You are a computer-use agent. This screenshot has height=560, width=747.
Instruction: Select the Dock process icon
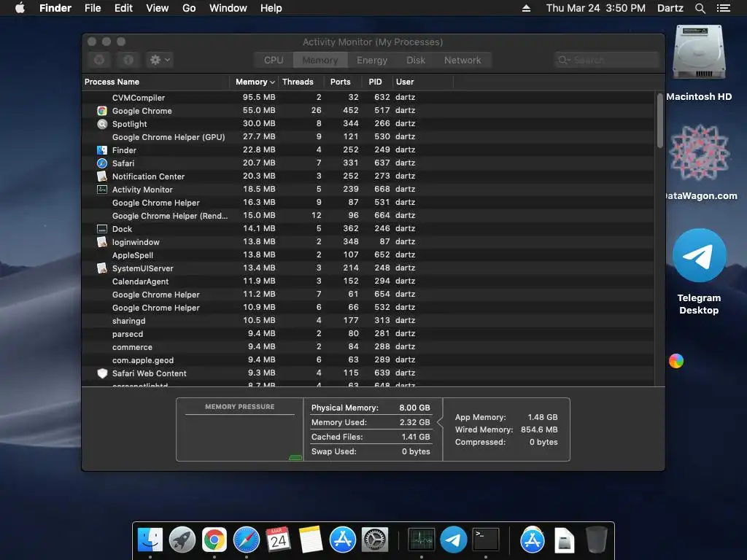click(x=102, y=229)
